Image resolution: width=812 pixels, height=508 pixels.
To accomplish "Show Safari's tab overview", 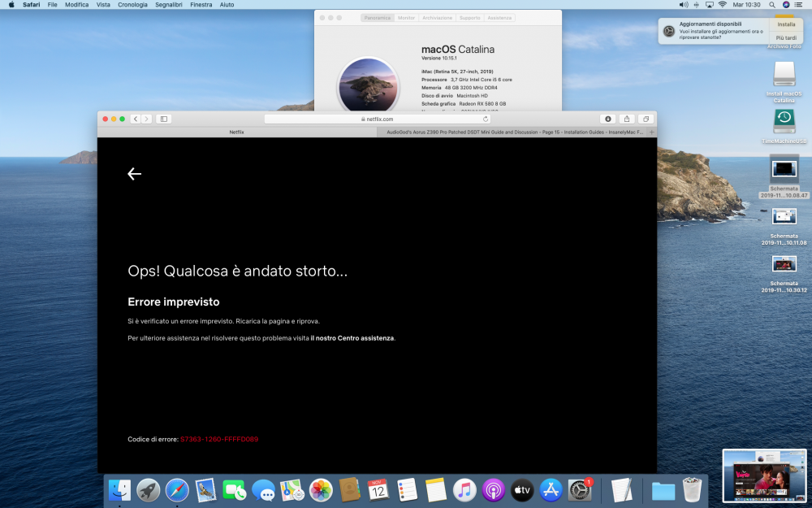I will tap(646, 119).
